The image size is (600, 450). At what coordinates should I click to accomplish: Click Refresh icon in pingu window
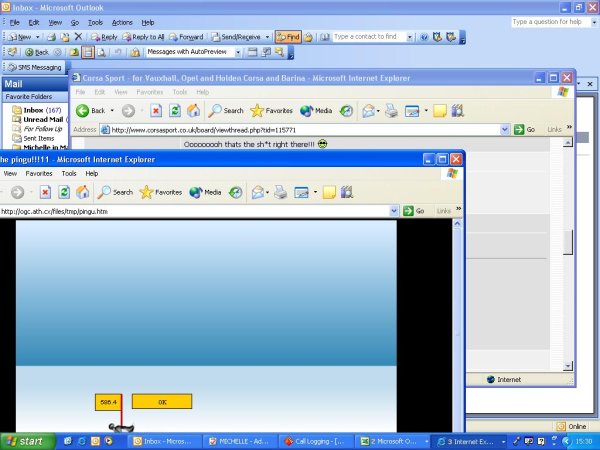(x=64, y=192)
